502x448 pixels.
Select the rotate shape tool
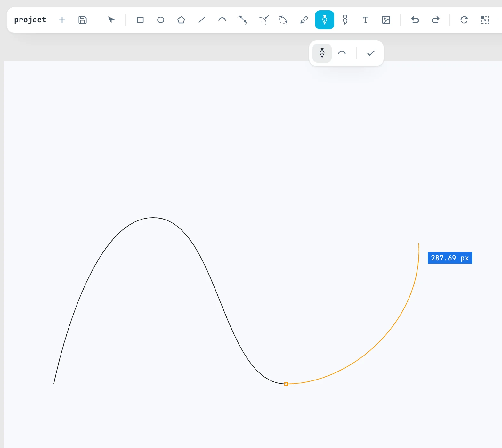(x=283, y=20)
